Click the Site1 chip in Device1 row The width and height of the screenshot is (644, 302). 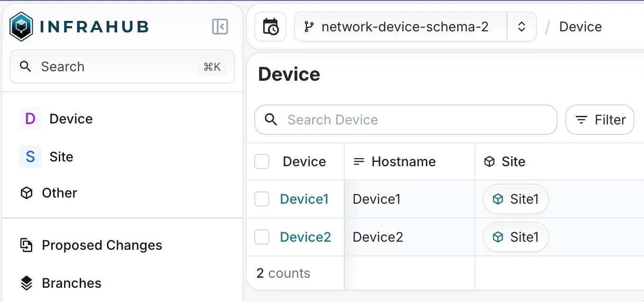click(515, 199)
